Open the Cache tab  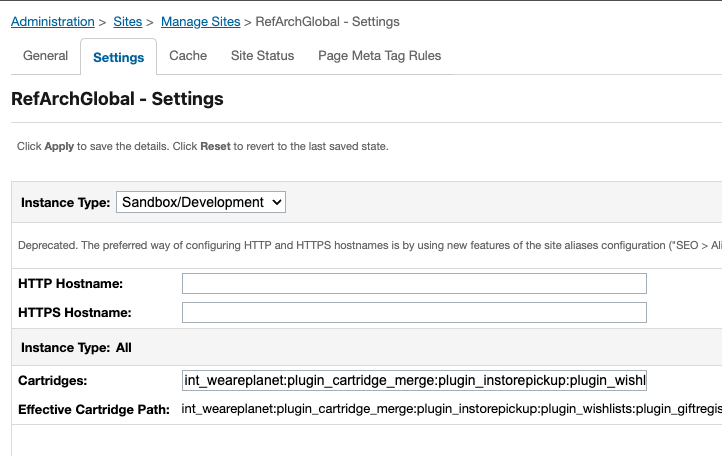[188, 56]
